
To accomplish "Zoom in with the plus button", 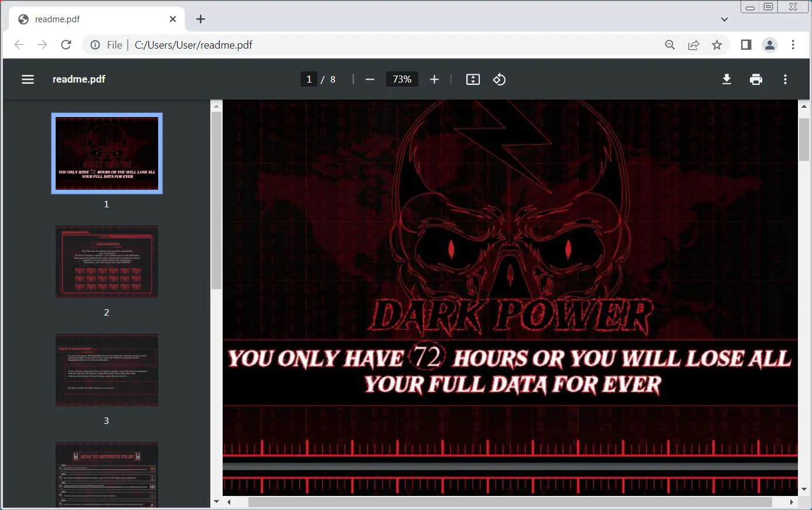I will [x=434, y=80].
